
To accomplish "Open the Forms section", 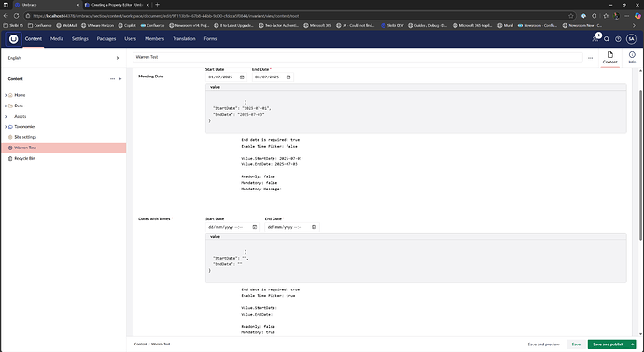I will pyautogui.click(x=210, y=39).
